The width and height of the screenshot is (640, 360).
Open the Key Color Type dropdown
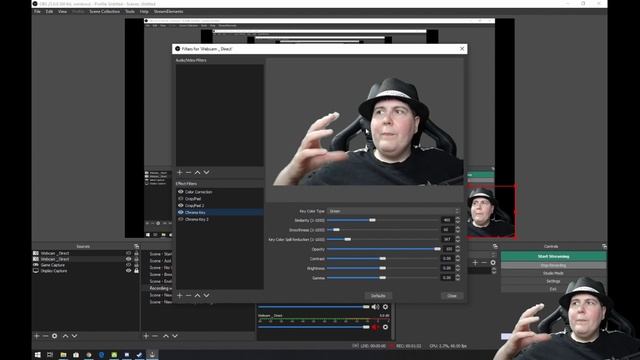click(x=393, y=211)
